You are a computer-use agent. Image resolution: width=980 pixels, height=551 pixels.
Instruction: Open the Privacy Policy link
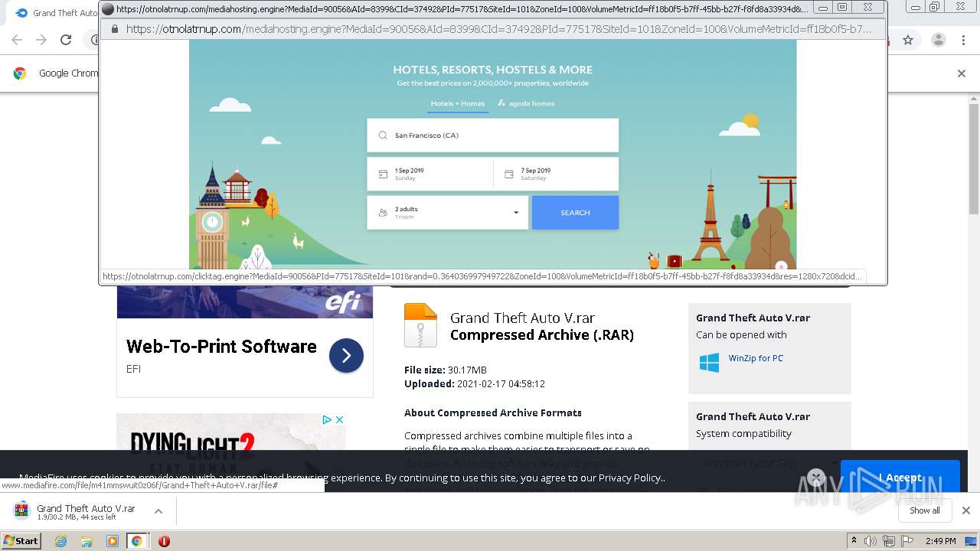coord(631,478)
